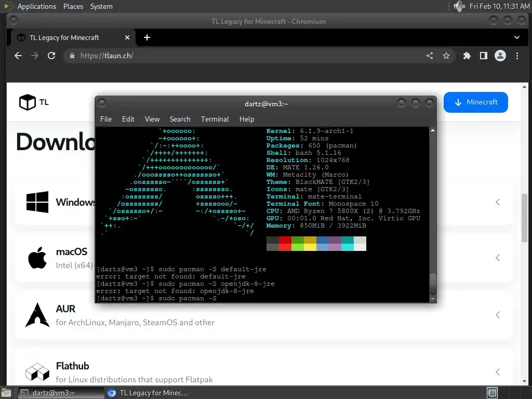Screen dimensions: 532x399
Task: Open the Chromium three-dot menu
Action: click(x=517, y=56)
